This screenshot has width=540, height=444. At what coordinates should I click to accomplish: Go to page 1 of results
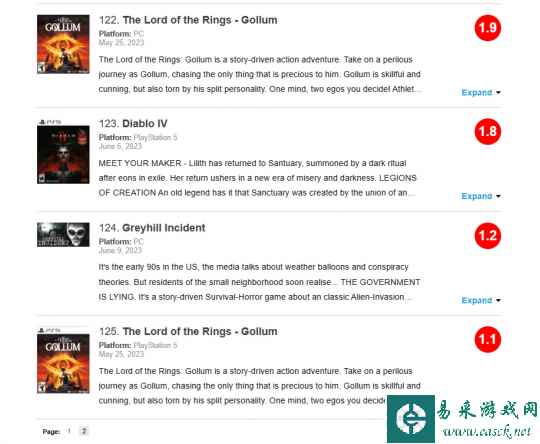69,431
